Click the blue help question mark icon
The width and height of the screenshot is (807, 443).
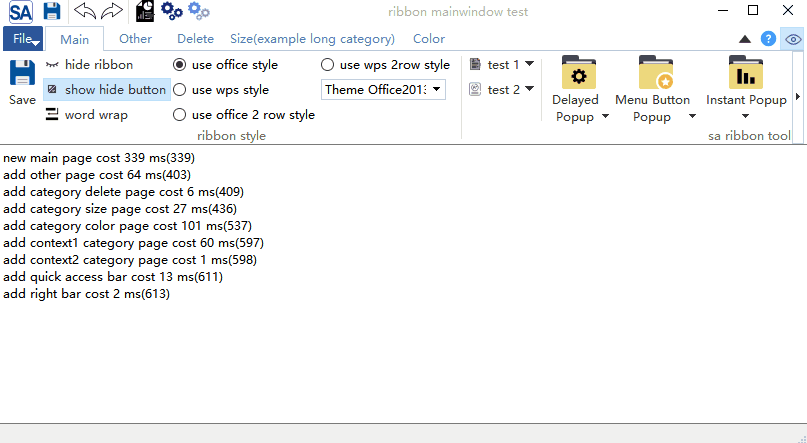[x=768, y=39]
